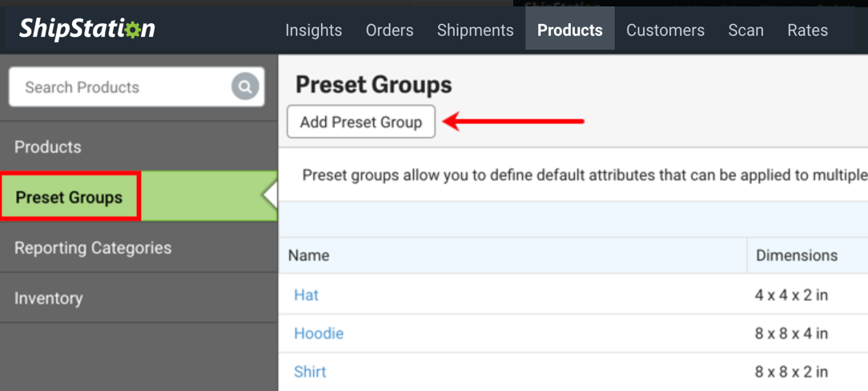Click the Name column header
868x391 pixels.
309,256
